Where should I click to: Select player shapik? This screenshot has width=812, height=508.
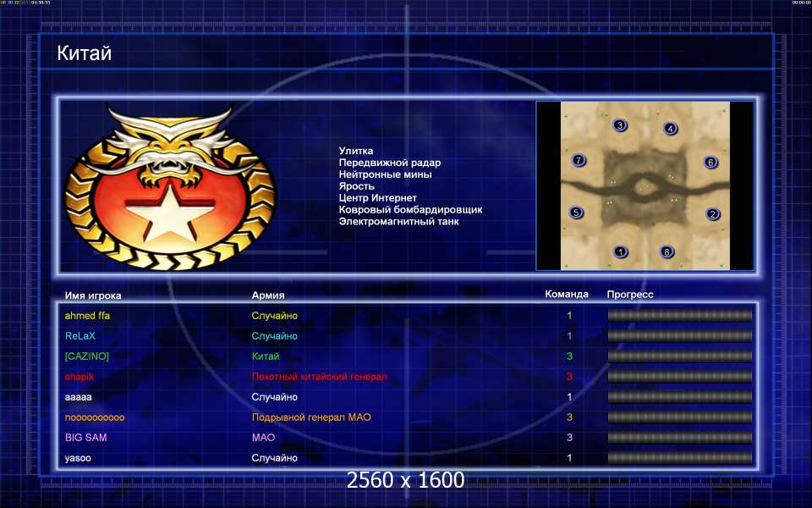(x=80, y=377)
